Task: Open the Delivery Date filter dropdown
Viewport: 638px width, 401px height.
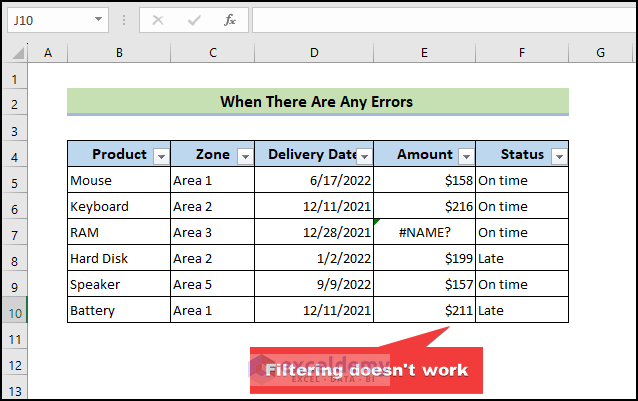Action: 364,156
